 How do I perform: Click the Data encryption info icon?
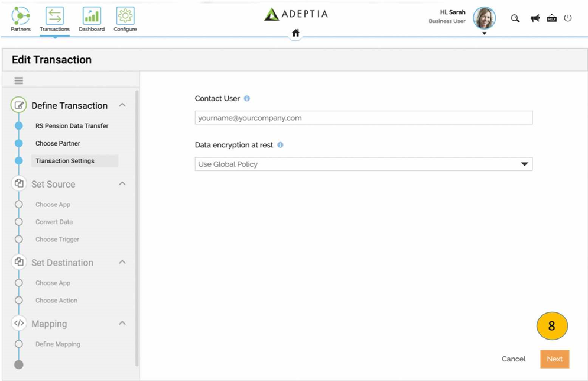click(280, 145)
